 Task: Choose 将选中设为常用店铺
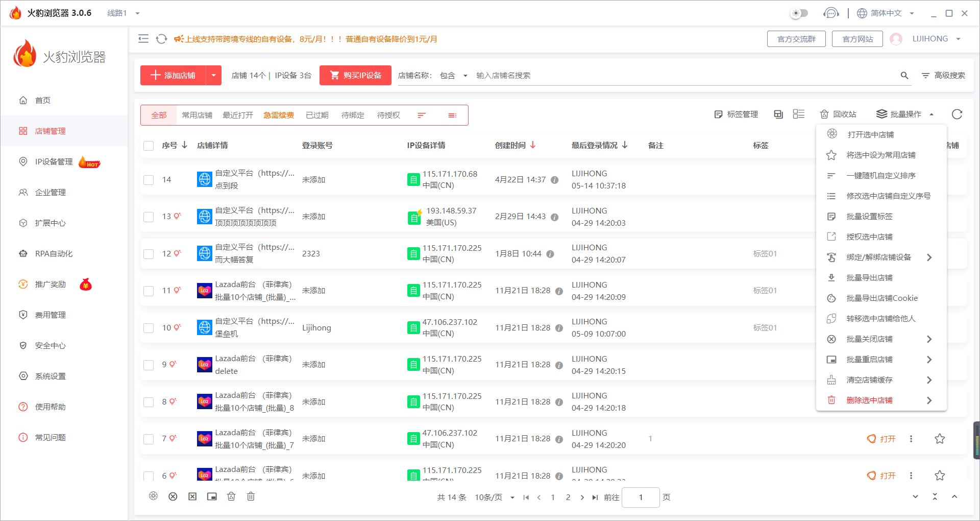point(881,155)
